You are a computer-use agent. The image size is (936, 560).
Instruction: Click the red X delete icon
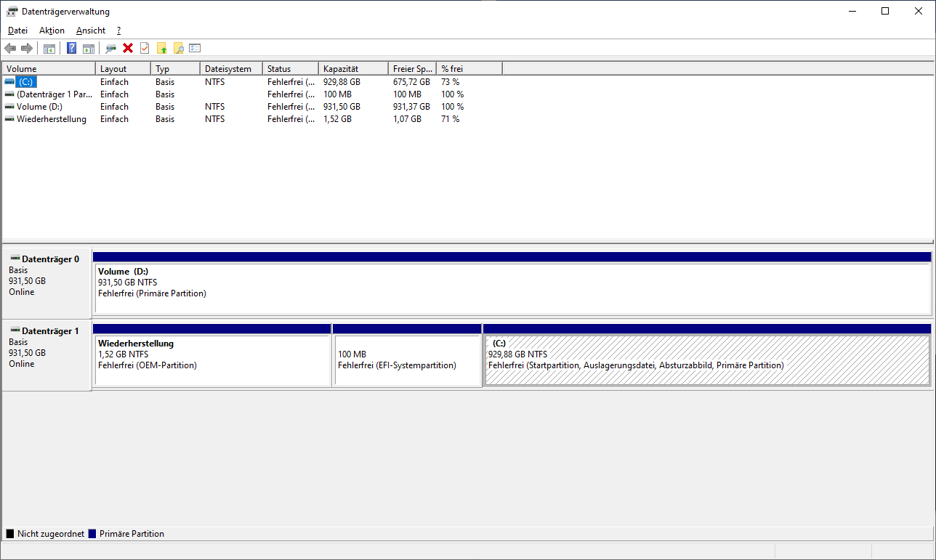(128, 49)
